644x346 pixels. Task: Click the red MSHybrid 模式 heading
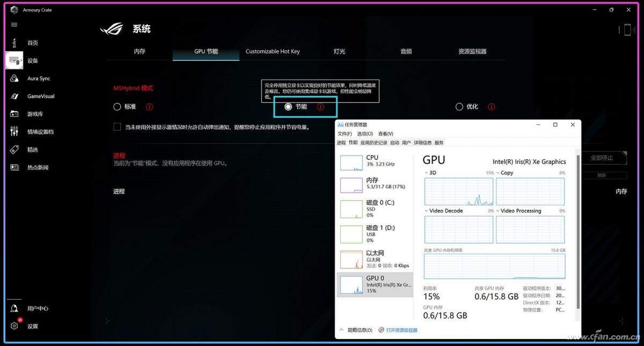pyautogui.click(x=133, y=88)
